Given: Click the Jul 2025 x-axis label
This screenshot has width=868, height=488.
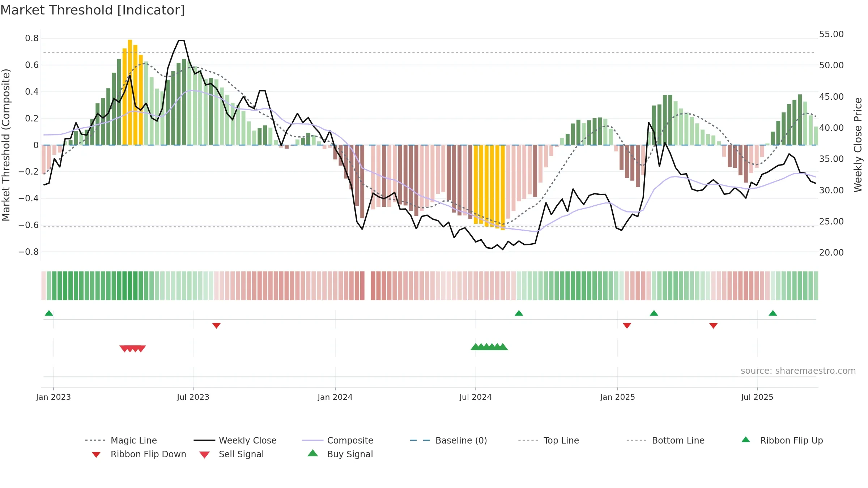Looking at the screenshot, I should pos(757,397).
